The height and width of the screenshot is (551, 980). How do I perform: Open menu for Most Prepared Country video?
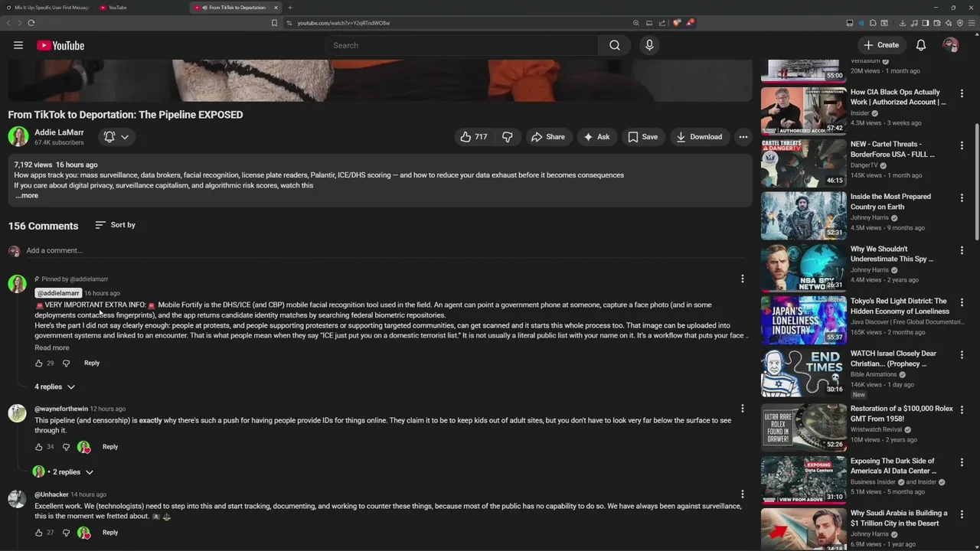point(962,197)
